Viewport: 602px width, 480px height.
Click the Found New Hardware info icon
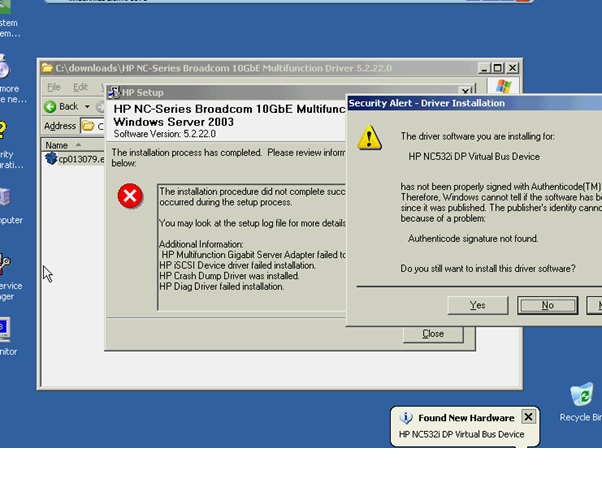click(x=406, y=417)
